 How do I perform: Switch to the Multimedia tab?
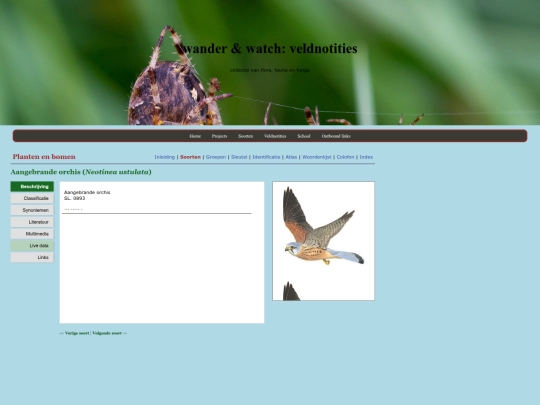click(32, 234)
